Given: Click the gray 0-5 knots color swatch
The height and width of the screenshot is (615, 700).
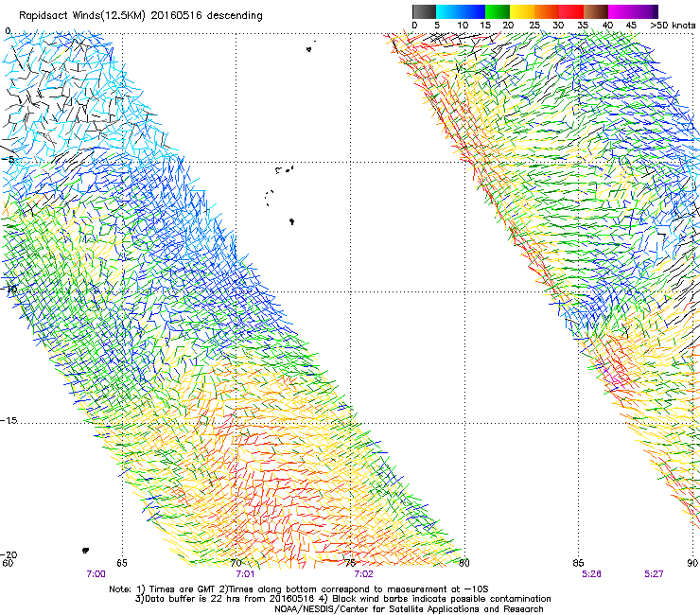Looking at the screenshot, I should coord(424,11).
